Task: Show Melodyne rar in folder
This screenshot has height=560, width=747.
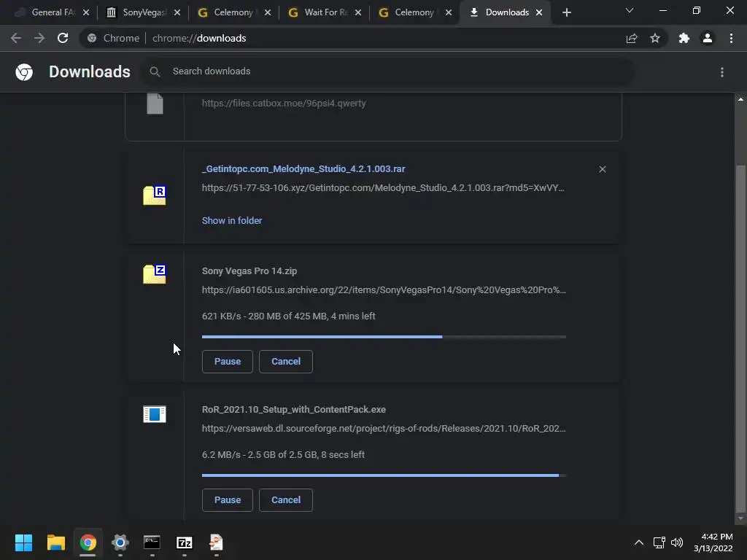Action: point(232,220)
